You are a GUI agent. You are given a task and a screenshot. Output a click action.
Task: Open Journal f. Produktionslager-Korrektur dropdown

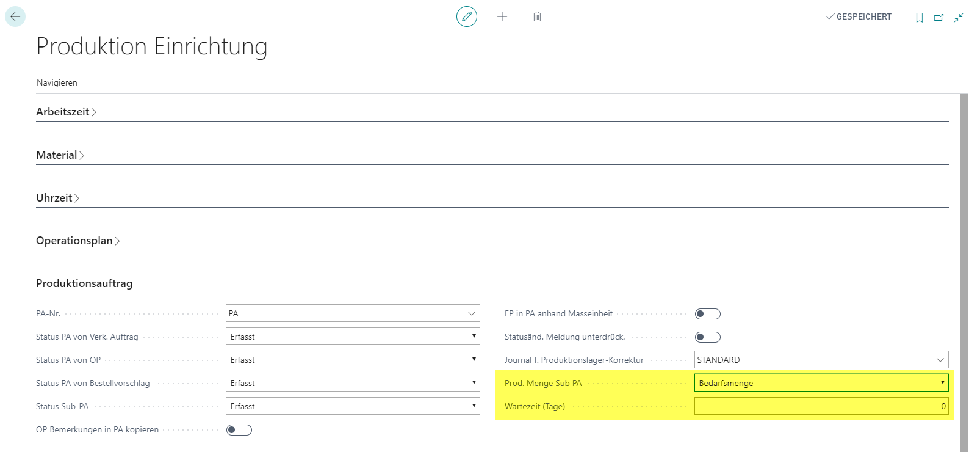tap(940, 360)
